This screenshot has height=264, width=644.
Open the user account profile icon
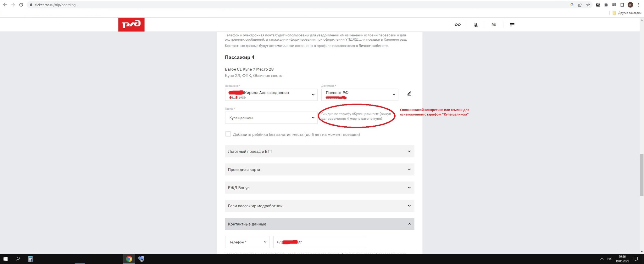(476, 25)
